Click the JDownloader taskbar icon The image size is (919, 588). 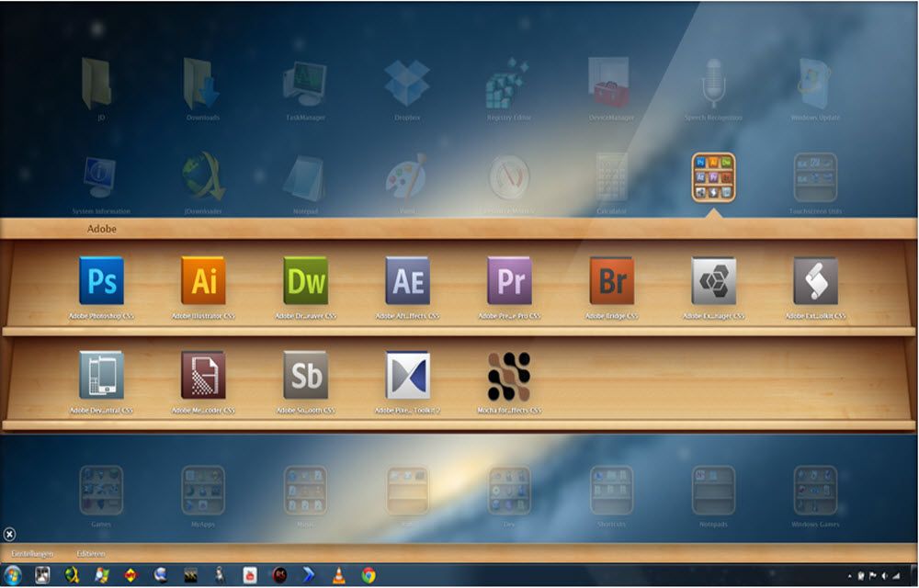coord(72,576)
